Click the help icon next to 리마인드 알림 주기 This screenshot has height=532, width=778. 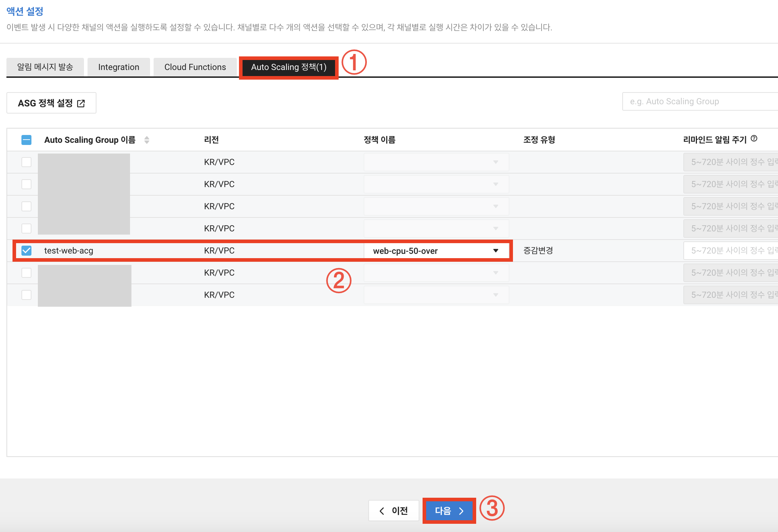tap(754, 139)
